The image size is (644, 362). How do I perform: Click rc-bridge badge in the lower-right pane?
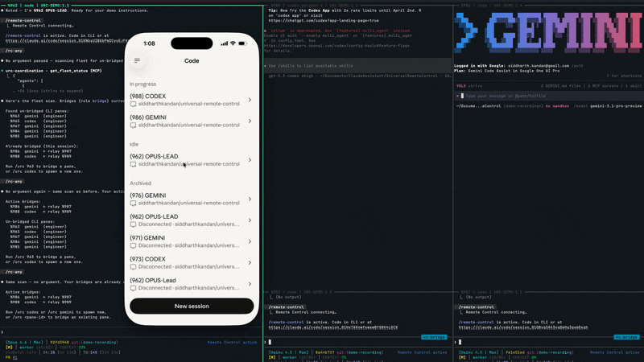(x=627, y=337)
